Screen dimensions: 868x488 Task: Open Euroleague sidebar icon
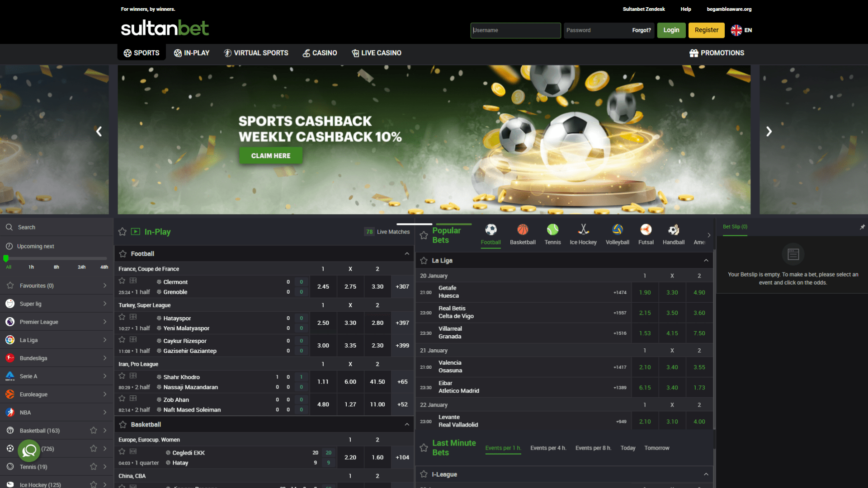click(x=10, y=394)
